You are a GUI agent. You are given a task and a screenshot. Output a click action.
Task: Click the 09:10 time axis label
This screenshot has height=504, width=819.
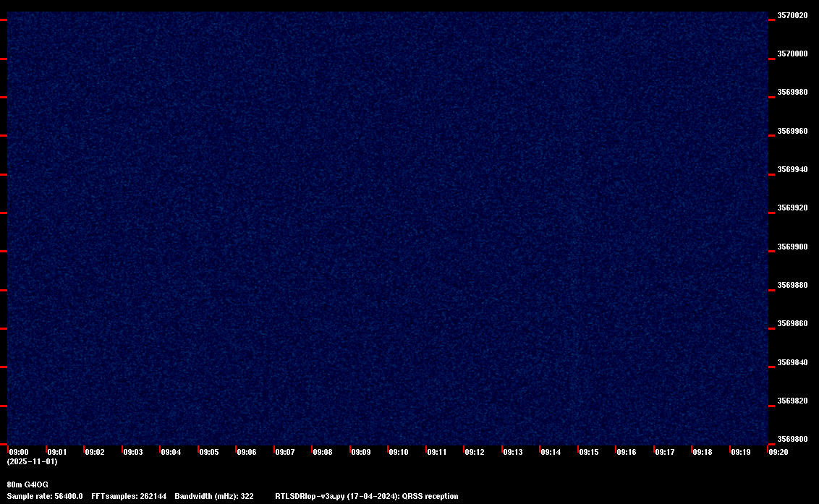tap(399, 452)
